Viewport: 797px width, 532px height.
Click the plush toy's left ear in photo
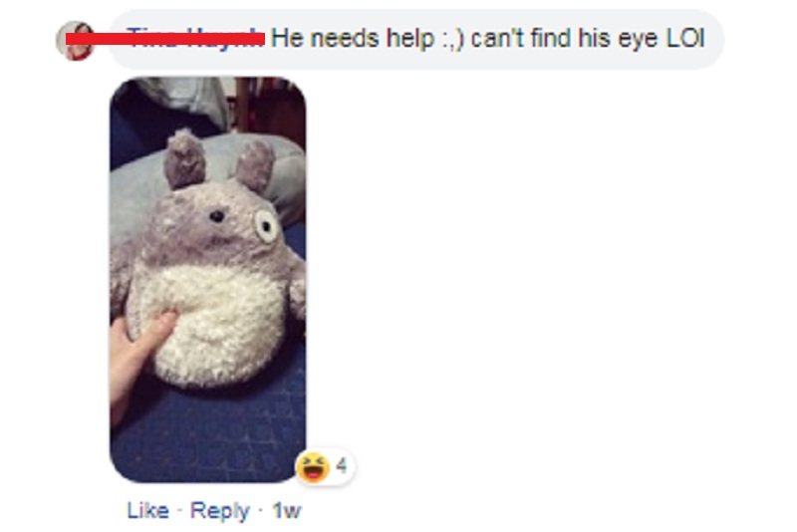pyautogui.click(x=184, y=158)
